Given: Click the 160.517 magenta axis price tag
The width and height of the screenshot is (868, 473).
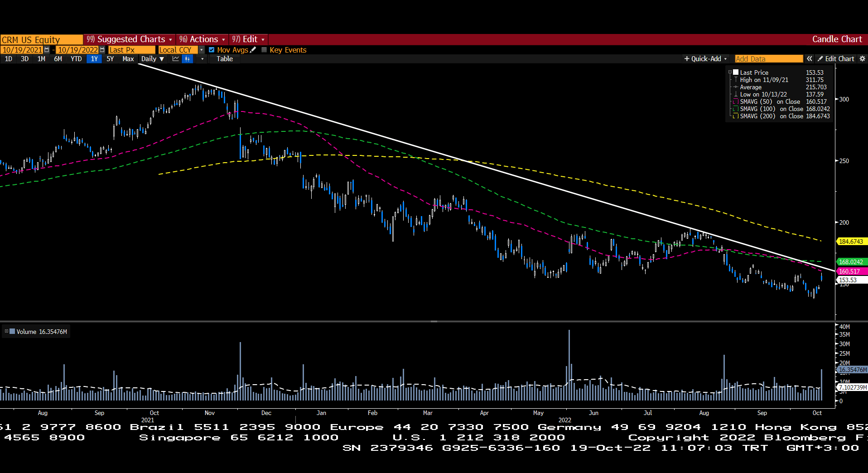Looking at the screenshot, I should [851, 271].
